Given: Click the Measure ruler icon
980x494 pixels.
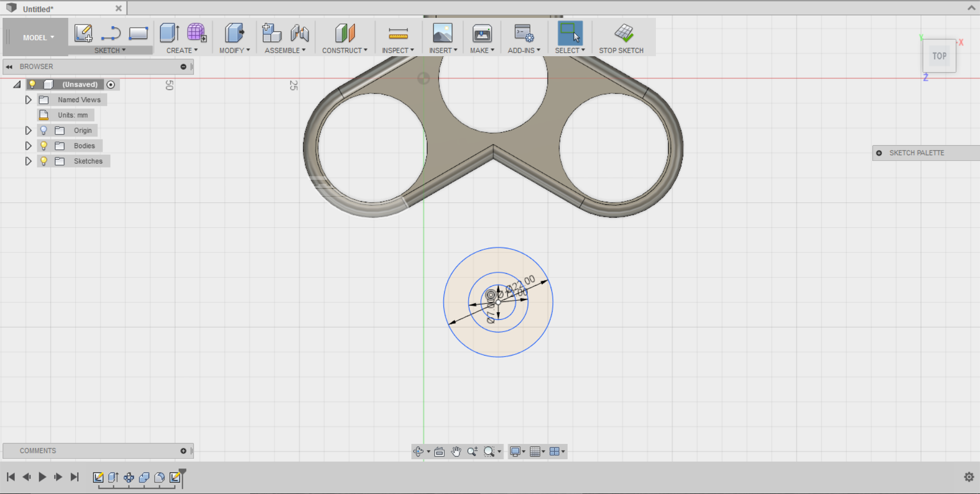Looking at the screenshot, I should click(398, 34).
